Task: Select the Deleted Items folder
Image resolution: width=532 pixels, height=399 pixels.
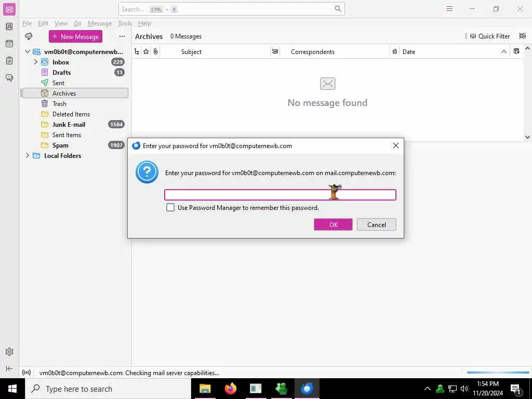Action: tap(75, 114)
